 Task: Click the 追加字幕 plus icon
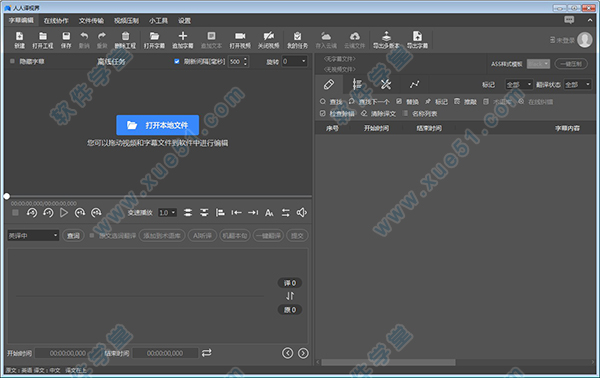point(183,36)
